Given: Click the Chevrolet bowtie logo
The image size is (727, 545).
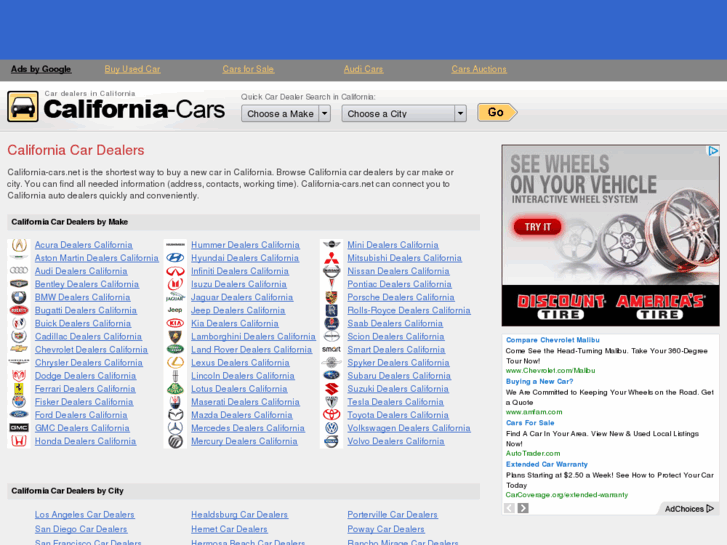Looking at the screenshot, I should point(19,349).
